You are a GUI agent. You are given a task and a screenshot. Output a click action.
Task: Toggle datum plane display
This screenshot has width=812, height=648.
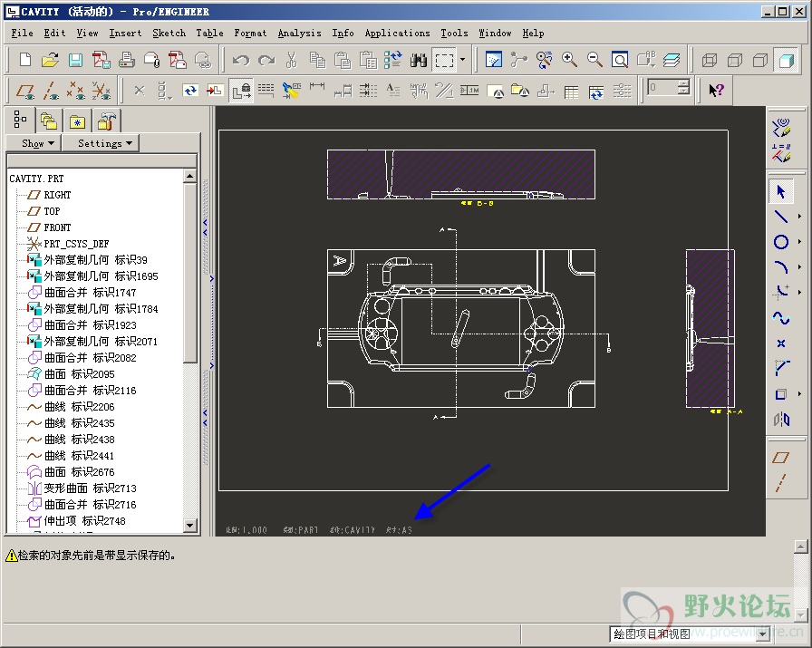tap(26, 91)
